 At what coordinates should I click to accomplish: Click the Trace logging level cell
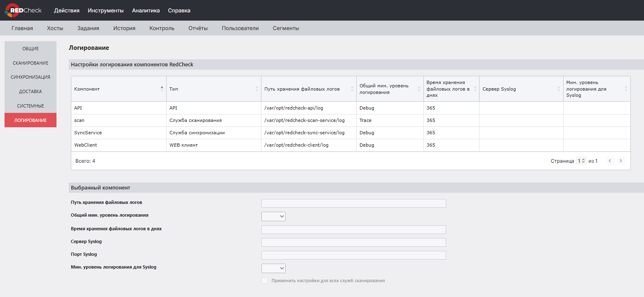tap(390, 120)
